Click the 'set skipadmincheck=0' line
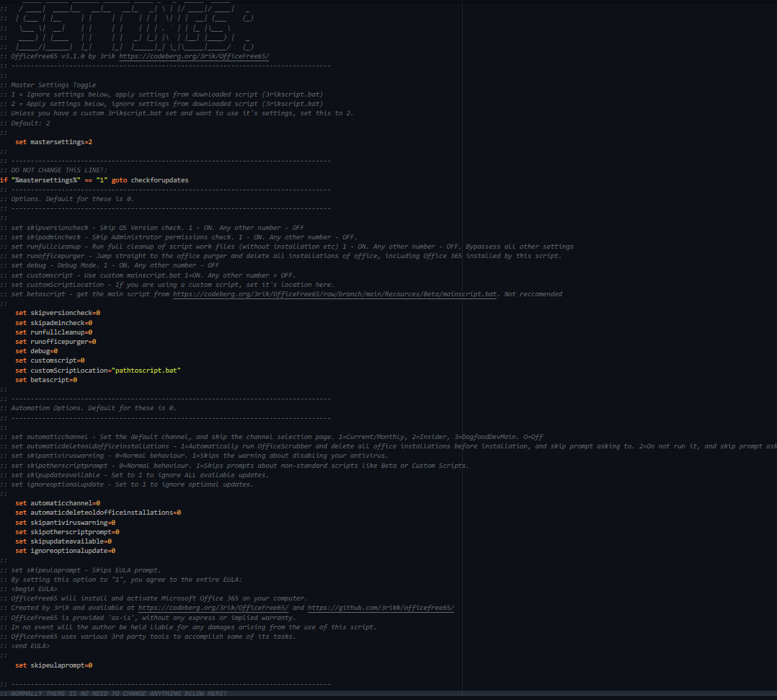 (53, 323)
